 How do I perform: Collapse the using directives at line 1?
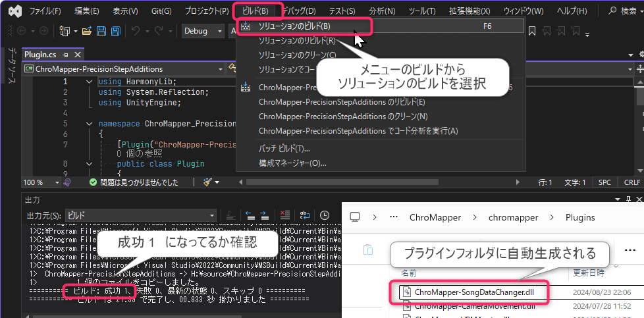pyautogui.click(x=90, y=82)
